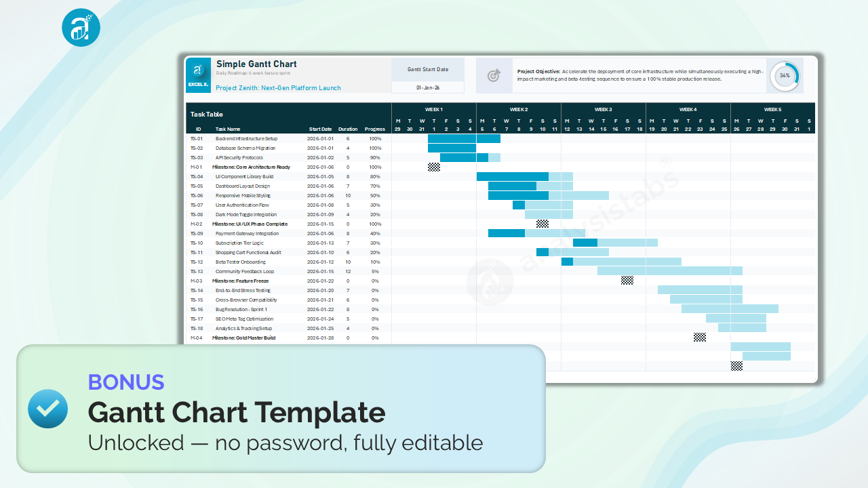This screenshot has height=488, width=868.
Task: Click start date 2026-01-24 for TS-17
Action: click(x=320, y=319)
